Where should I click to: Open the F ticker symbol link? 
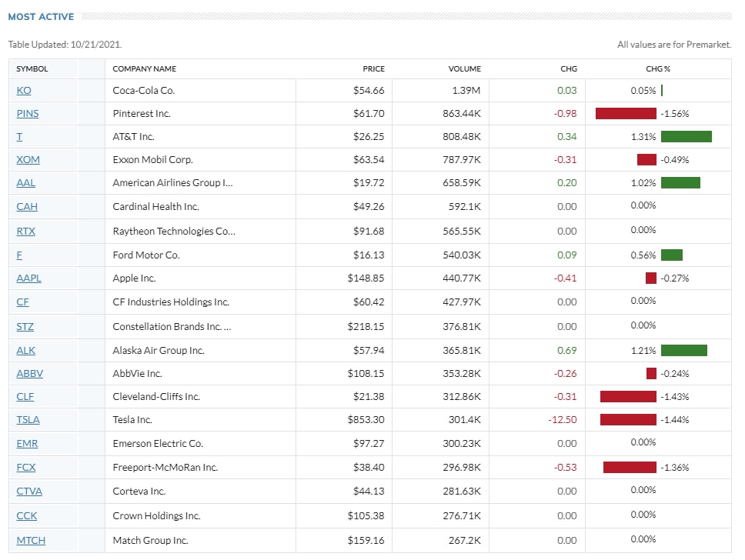tap(19, 255)
